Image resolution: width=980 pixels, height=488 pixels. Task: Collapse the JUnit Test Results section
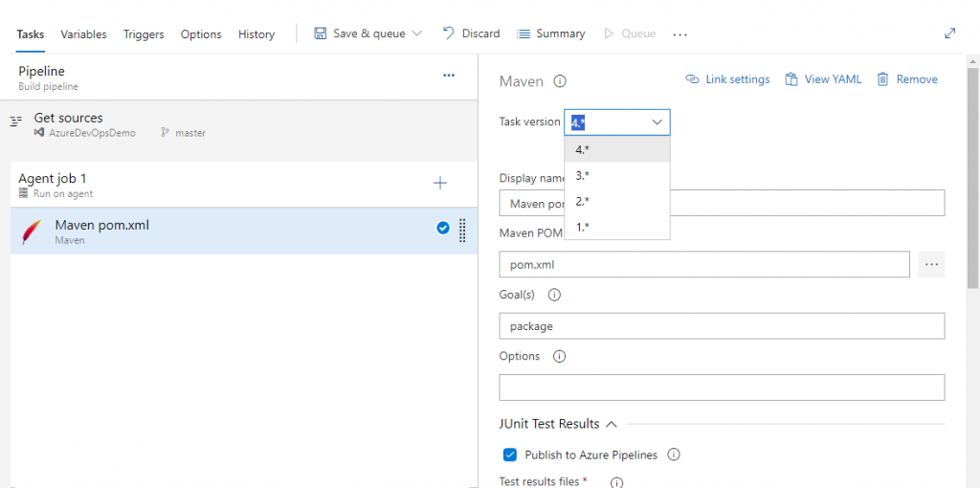(x=612, y=424)
